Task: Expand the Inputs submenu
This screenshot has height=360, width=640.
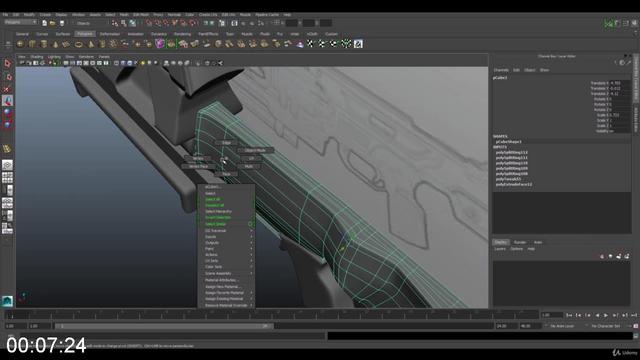Action: [x=227, y=237]
